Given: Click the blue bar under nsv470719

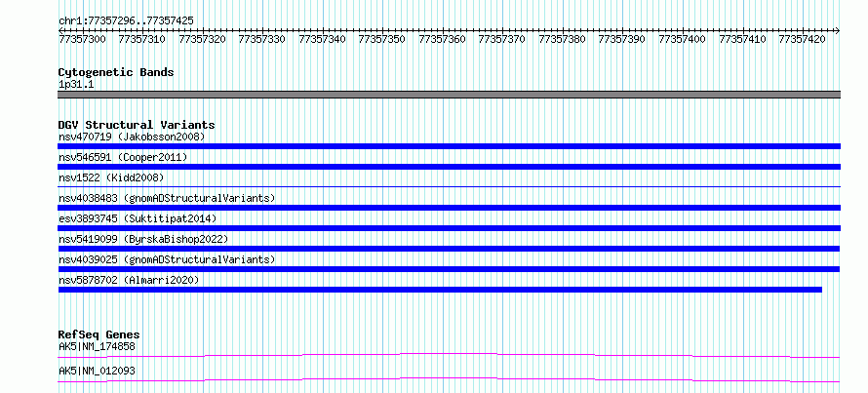Looking at the screenshot, I should (449, 146).
